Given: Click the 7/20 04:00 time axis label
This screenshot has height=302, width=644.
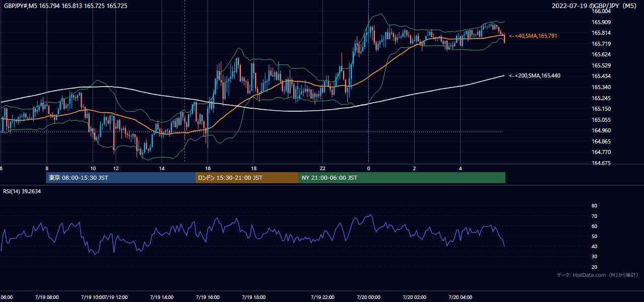Looking at the screenshot, I should 461,297.
